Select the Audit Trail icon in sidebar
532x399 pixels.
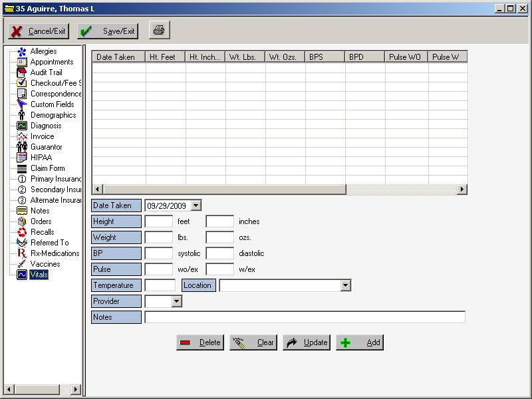pyautogui.click(x=22, y=72)
